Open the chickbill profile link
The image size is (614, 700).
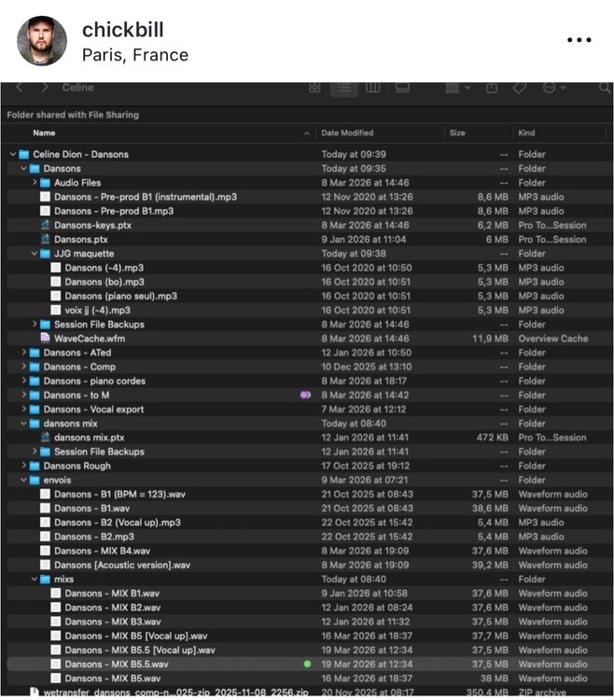click(117, 31)
